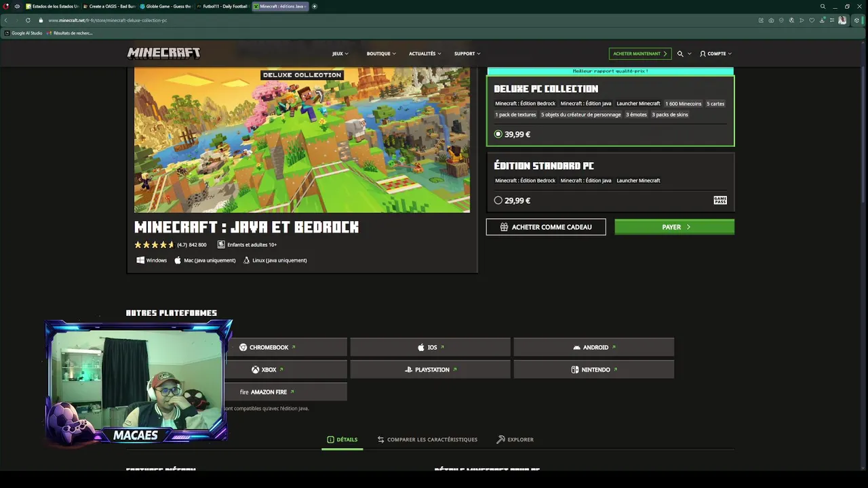Switch to the Estados de los Estados browser tab
This screenshot has height=488, width=868.
click(x=52, y=6)
